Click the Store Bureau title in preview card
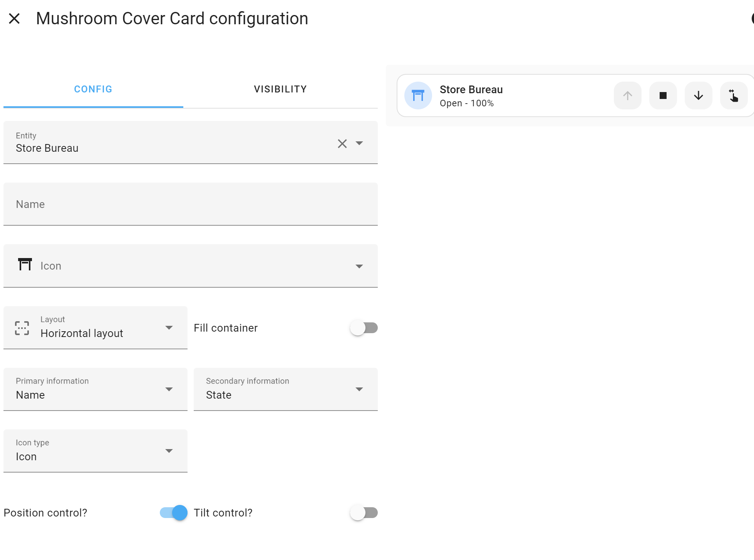This screenshot has width=754, height=560. [471, 90]
